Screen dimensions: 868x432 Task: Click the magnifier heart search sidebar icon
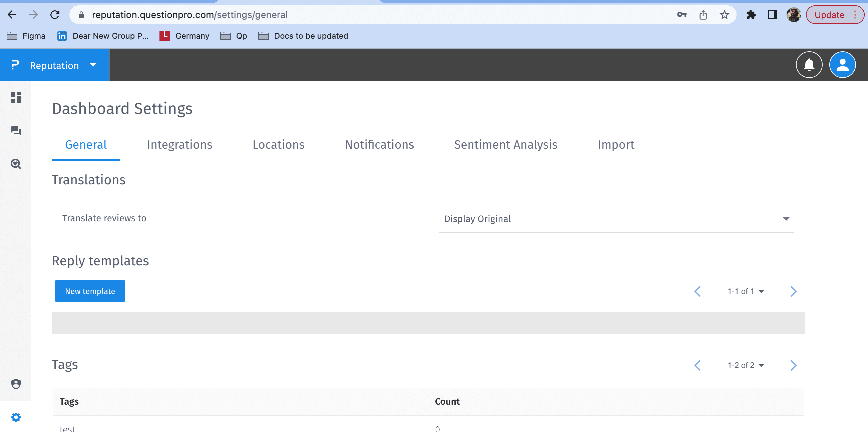[16, 164]
